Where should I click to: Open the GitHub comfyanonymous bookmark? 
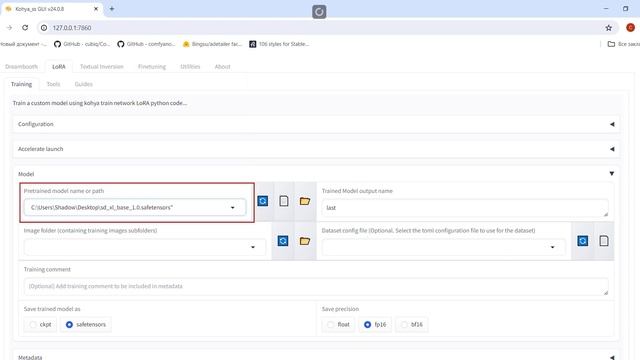(x=146, y=44)
